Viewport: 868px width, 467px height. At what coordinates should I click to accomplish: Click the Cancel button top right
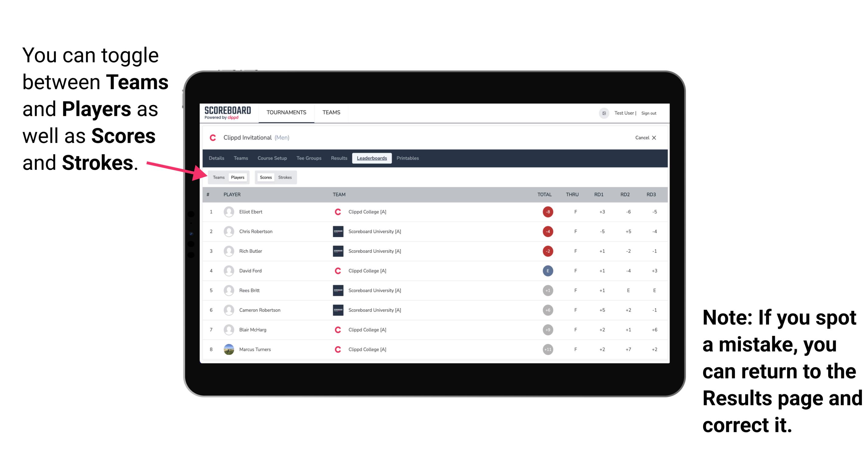point(644,138)
